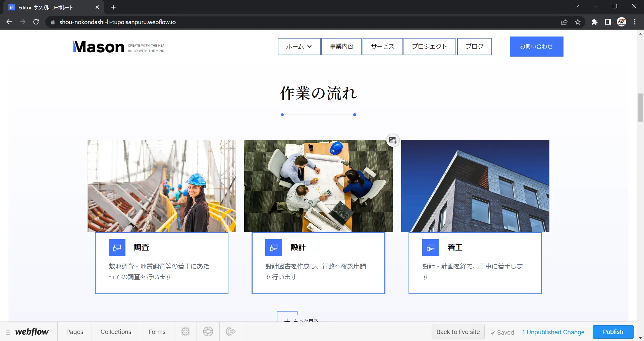The width and height of the screenshot is (644, 341).
Task: Open the hamburger menu beside the webflow logo
Action: pyautogui.click(x=8, y=332)
